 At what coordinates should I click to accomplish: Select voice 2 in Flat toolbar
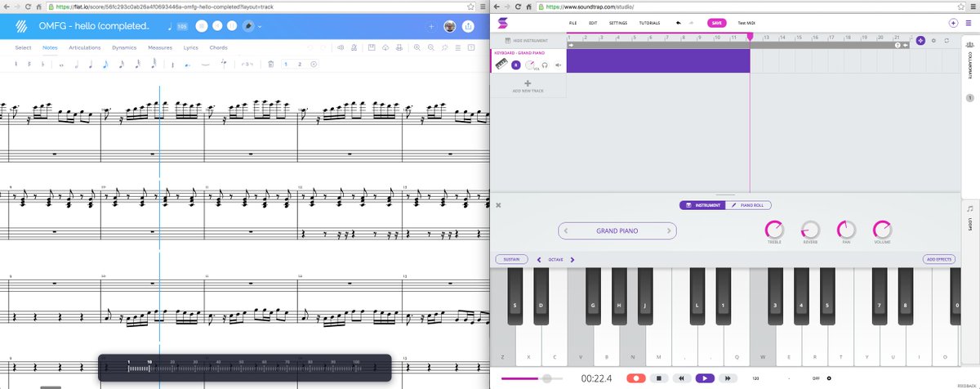pyautogui.click(x=300, y=64)
